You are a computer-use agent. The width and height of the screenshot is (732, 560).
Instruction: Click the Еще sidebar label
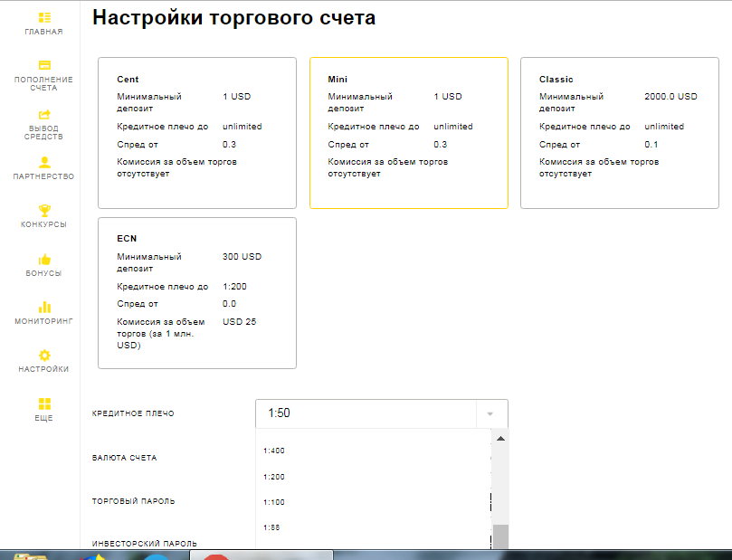click(43, 418)
